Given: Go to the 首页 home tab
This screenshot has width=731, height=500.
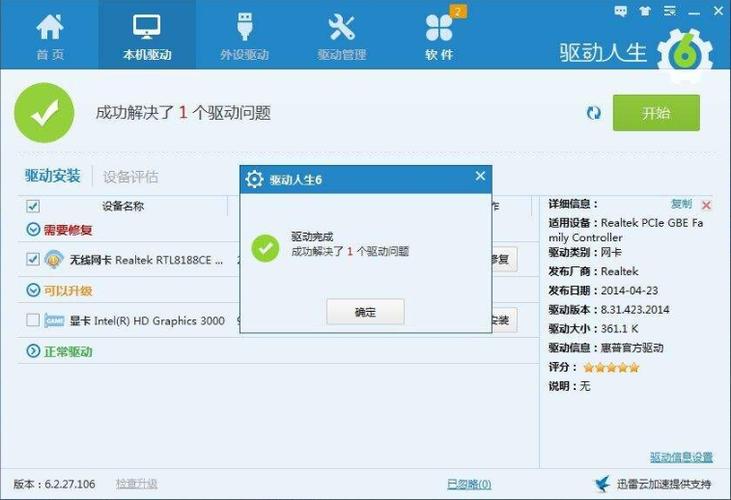Looking at the screenshot, I should [50, 37].
